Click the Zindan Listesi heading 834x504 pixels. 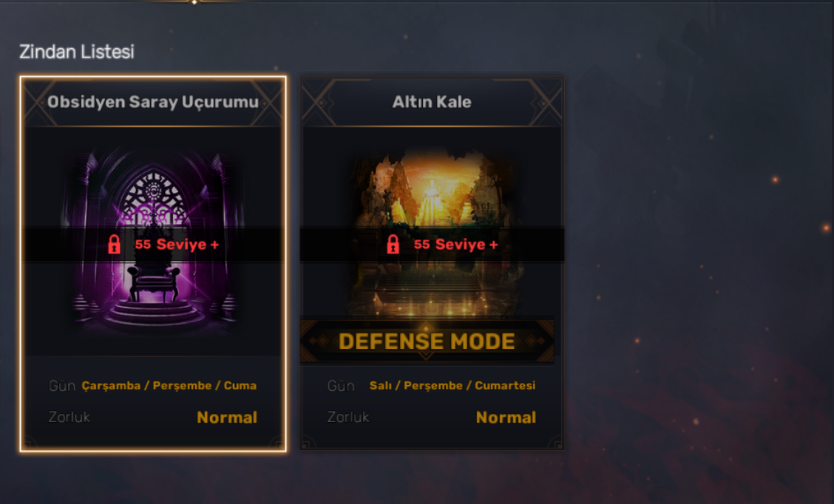tap(77, 52)
